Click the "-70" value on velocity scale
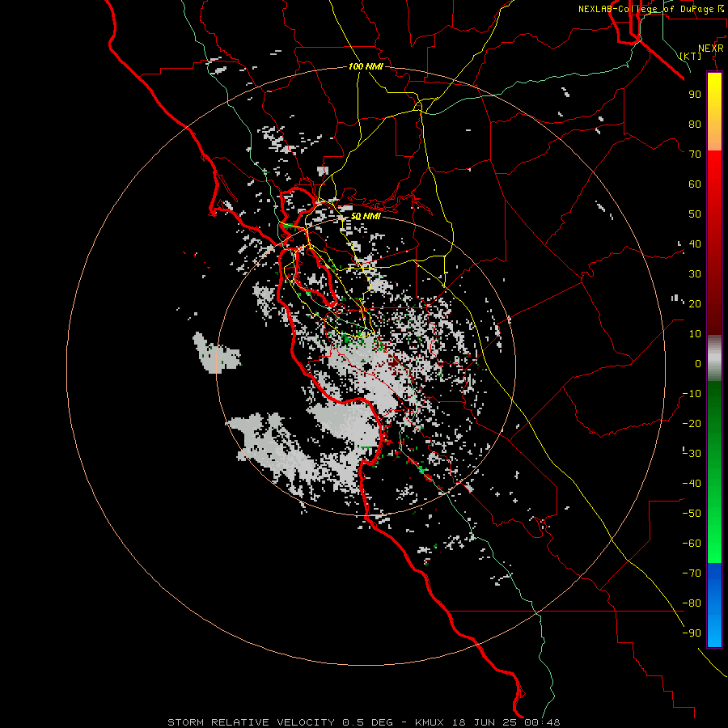The image size is (728, 728). tap(692, 574)
